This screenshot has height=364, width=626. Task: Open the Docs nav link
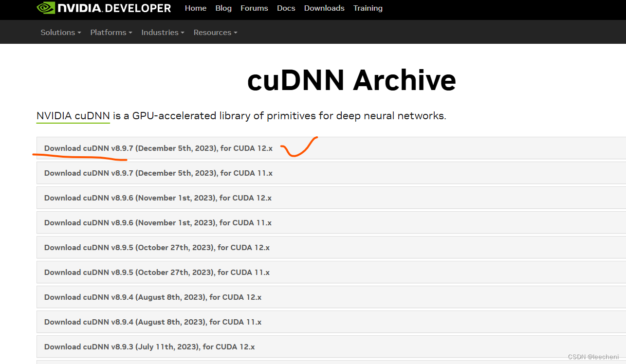tap(286, 8)
